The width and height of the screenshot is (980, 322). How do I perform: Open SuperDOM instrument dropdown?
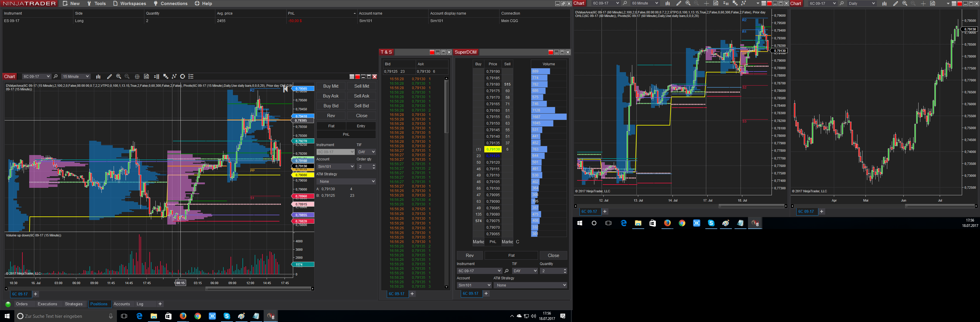(479, 271)
